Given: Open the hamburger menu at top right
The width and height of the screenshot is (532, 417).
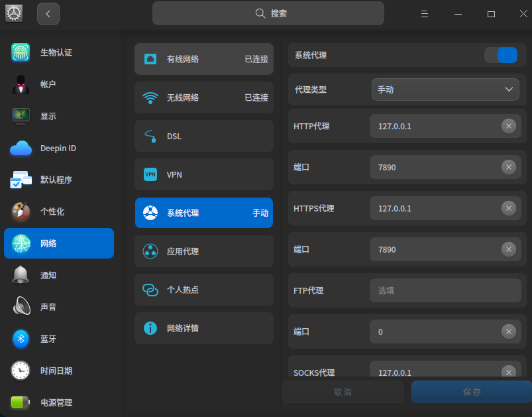Looking at the screenshot, I should (424, 13).
